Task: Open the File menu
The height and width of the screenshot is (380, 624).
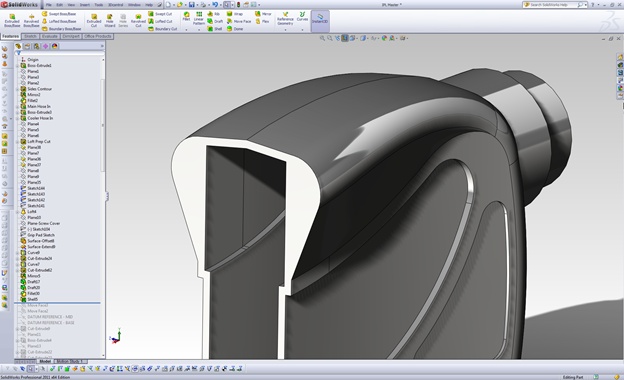Action: click(49, 5)
